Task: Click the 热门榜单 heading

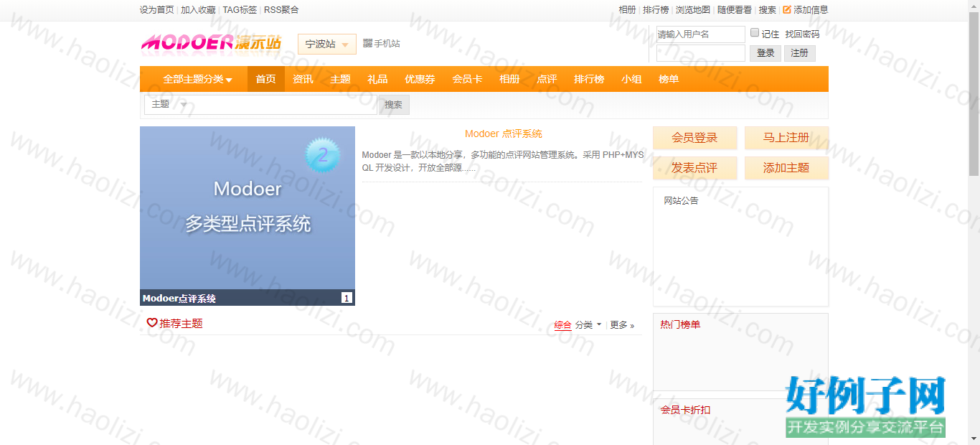Action: pyautogui.click(x=680, y=324)
